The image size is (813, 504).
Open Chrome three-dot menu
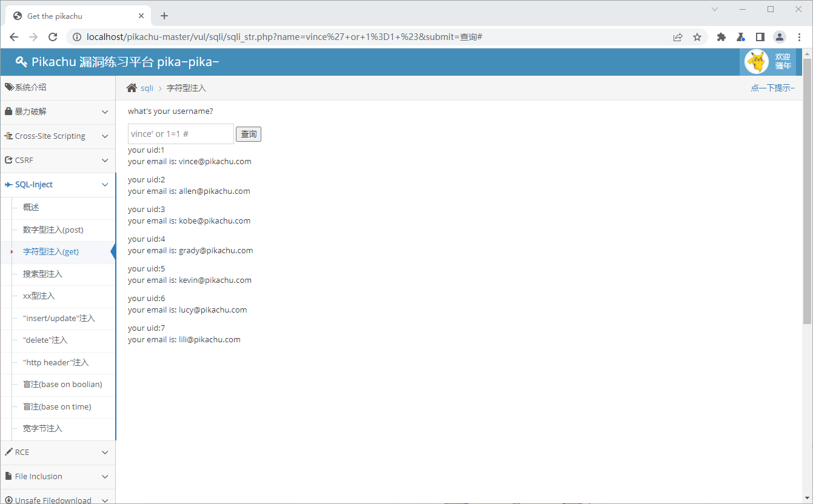[x=799, y=37]
